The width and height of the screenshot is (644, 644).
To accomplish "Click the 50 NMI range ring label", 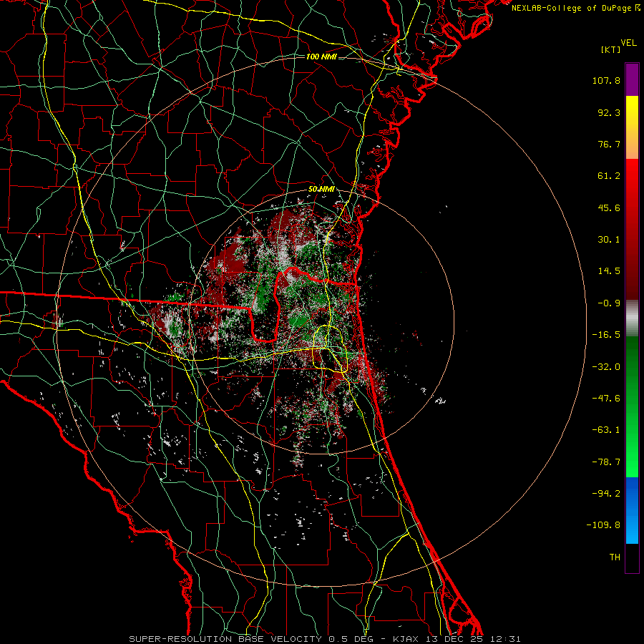I will (x=321, y=190).
